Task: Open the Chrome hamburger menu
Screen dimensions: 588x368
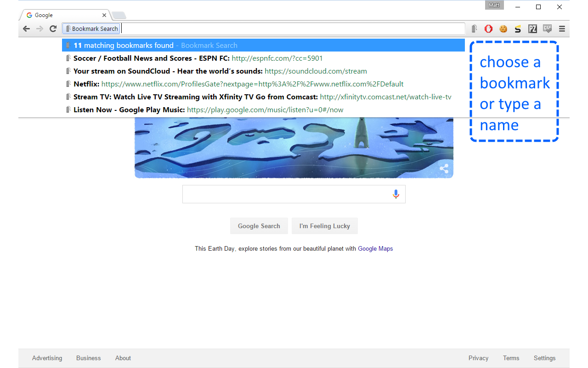Action: tap(562, 29)
